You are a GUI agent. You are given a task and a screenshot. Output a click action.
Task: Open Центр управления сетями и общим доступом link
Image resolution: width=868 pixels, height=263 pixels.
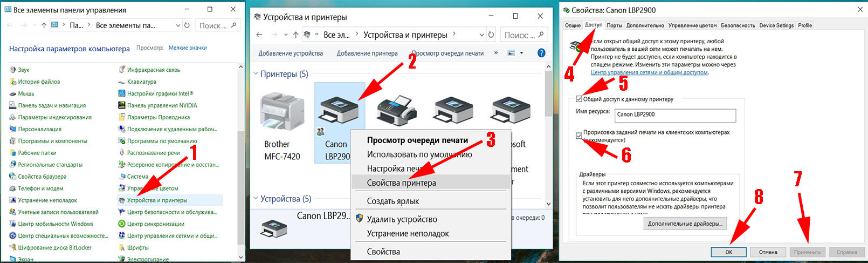pyautogui.click(x=649, y=72)
